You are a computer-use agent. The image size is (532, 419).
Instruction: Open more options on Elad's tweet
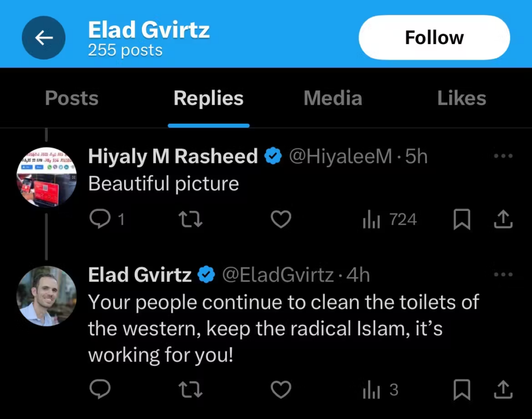coord(503,274)
